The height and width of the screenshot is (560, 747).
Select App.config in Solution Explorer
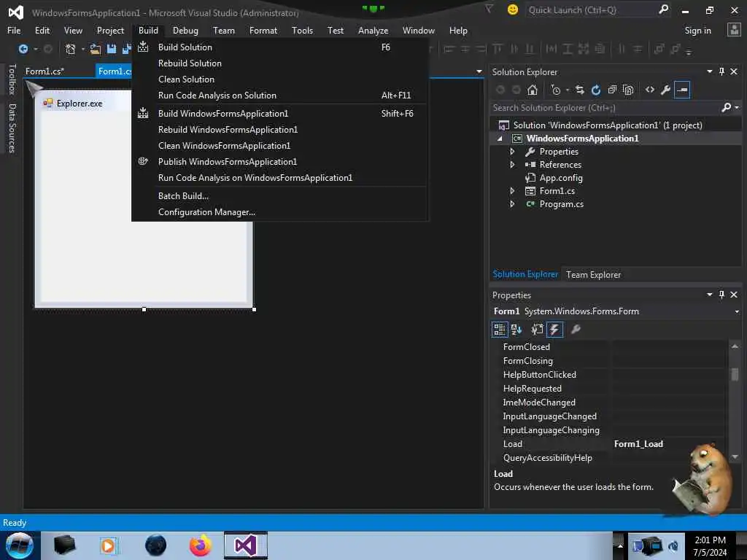click(561, 178)
